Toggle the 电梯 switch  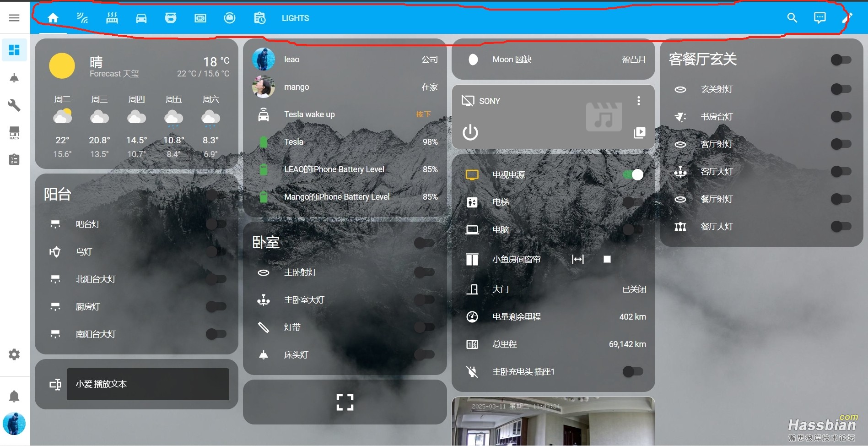pyautogui.click(x=633, y=202)
